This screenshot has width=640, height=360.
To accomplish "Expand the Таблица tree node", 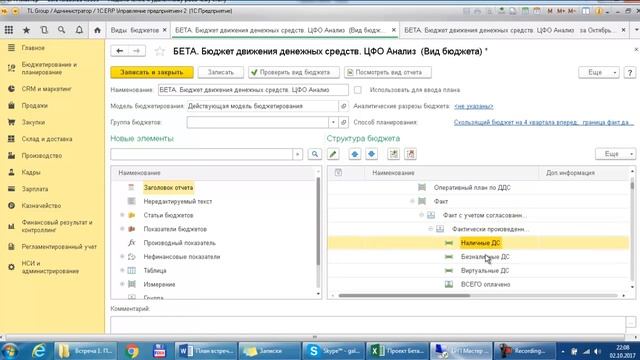I will (x=122, y=271).
